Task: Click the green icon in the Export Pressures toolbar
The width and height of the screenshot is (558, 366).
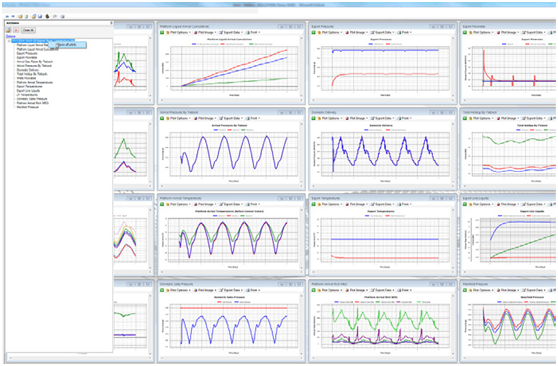Action: [314, 32]
